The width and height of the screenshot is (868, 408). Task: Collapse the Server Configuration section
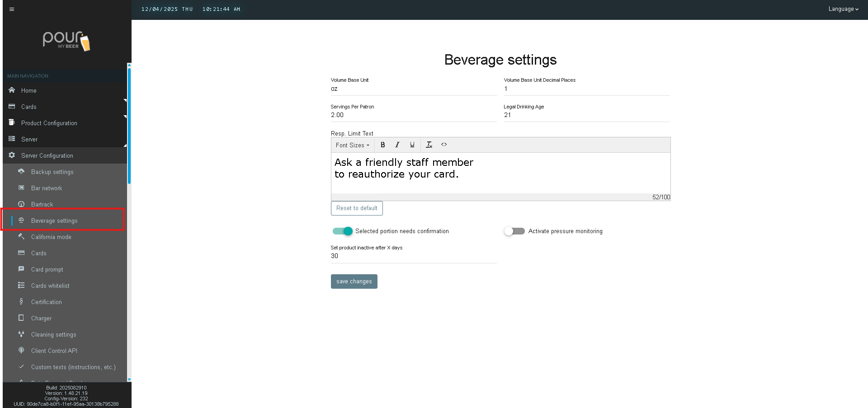(47, 155)
